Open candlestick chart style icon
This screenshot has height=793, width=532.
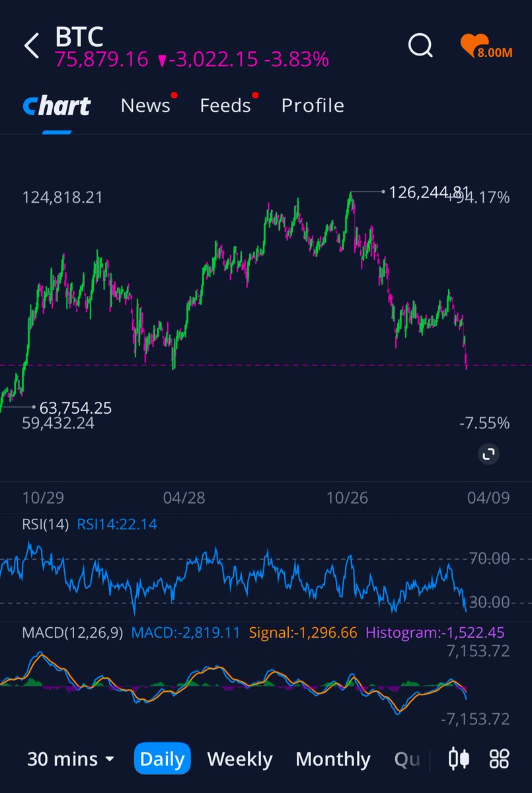[x=459, y=758]
